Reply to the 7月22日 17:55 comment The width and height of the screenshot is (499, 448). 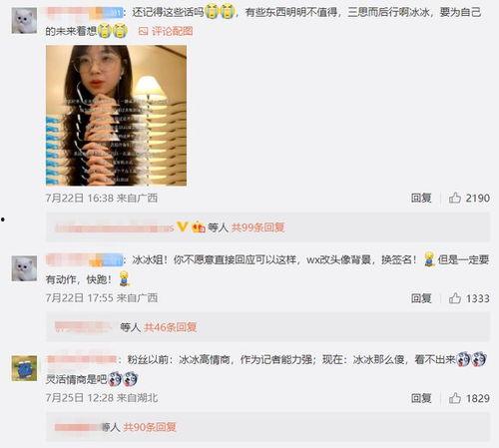pyautogui.click(x=421, y=298)
